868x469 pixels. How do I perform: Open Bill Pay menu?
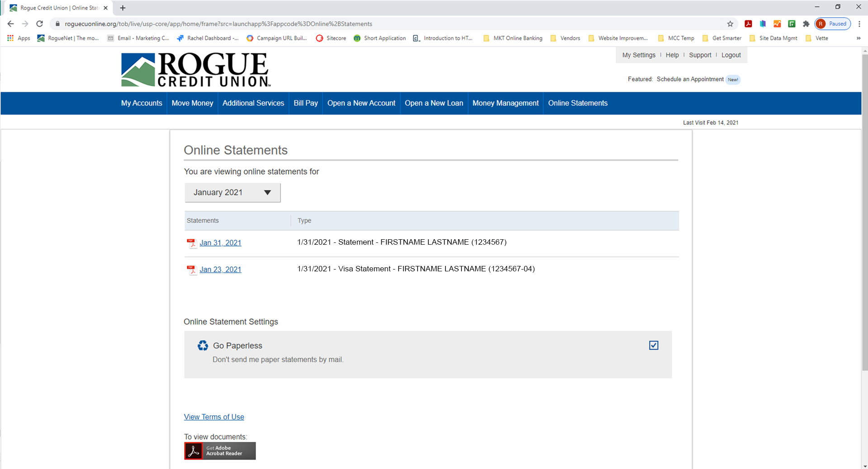[x=306, y=103]
